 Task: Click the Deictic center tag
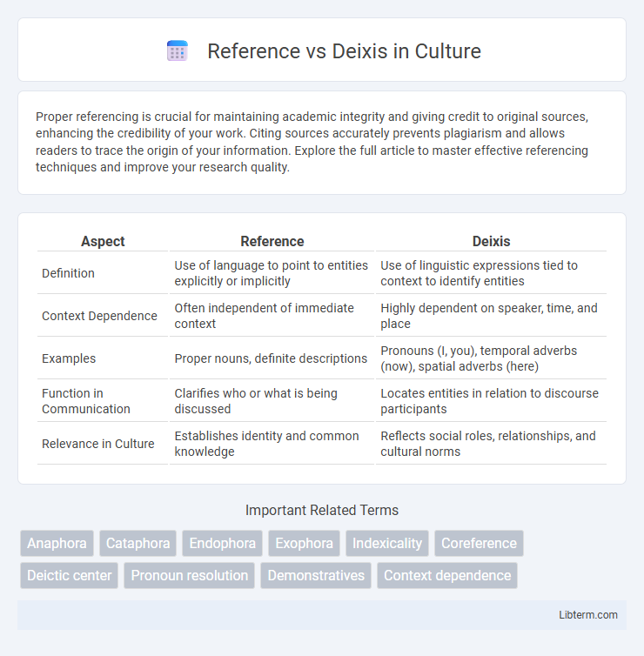(x=69, y=575)
